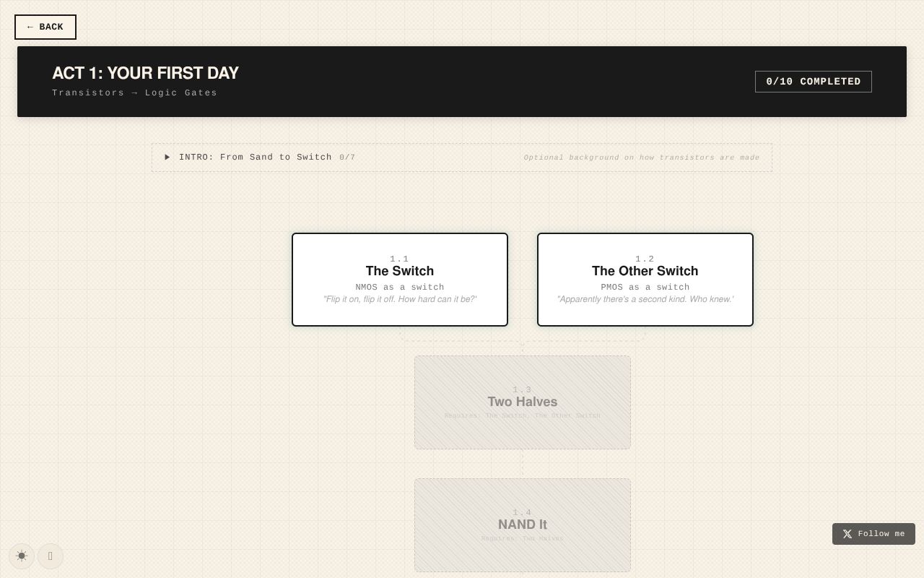Viewport: 924px width, 578px height.
Task: Click the 0/10 Completed progress badge
Action: [x=813, y=82]
